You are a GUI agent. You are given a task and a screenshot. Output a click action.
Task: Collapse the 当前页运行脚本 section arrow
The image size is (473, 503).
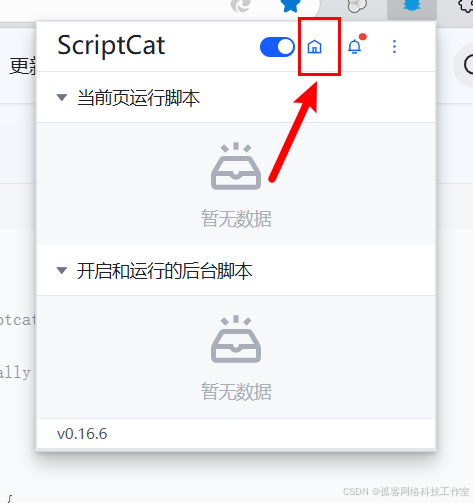[62, 98]
